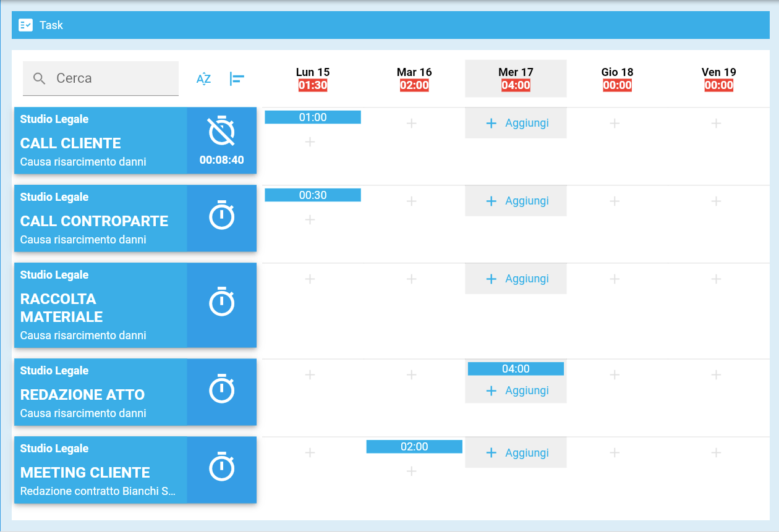Open the 01:00 time entry for CALL CLIENTE

point(312,116)
